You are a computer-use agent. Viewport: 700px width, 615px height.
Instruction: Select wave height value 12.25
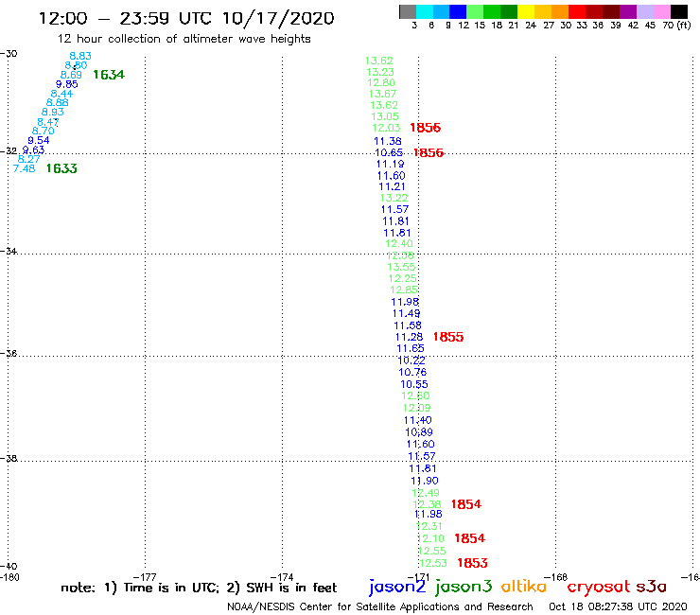[403, 278]
